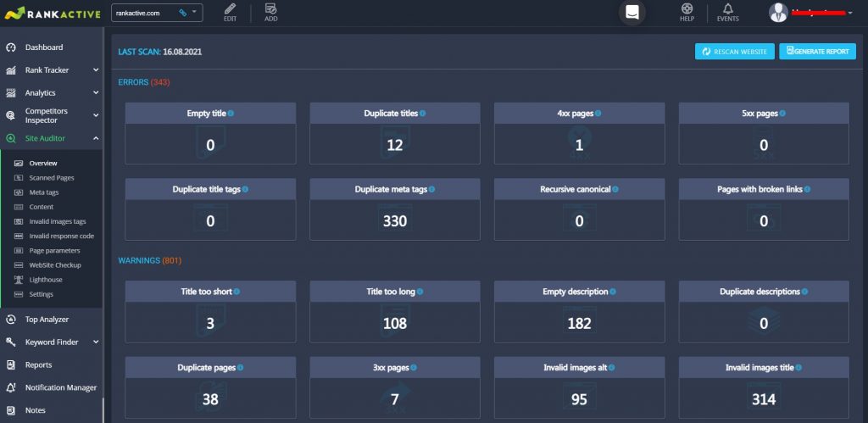868x423 pixels.
Task: Open the user account dropdown arrow
Action: click(850, 13)
